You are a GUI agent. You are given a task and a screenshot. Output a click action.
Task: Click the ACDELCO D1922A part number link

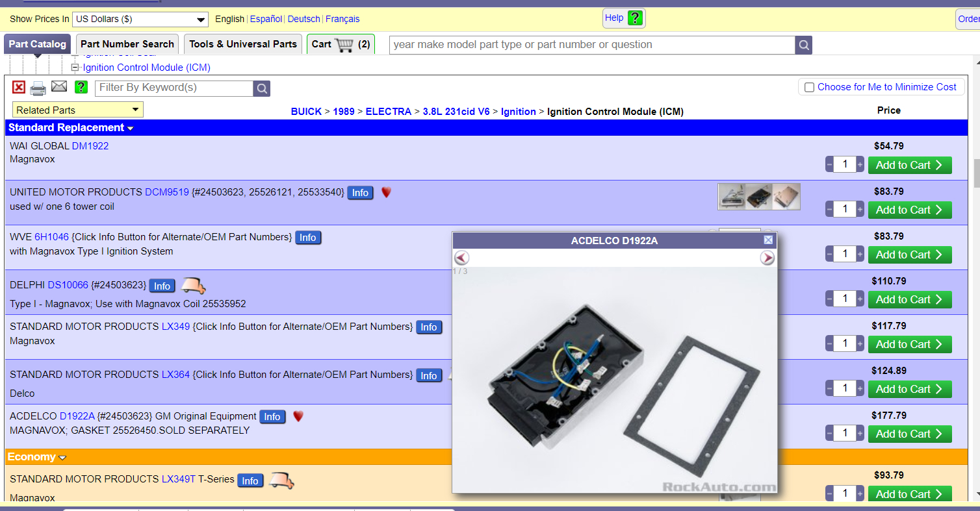pyautogui.click(x=77, y=416)
